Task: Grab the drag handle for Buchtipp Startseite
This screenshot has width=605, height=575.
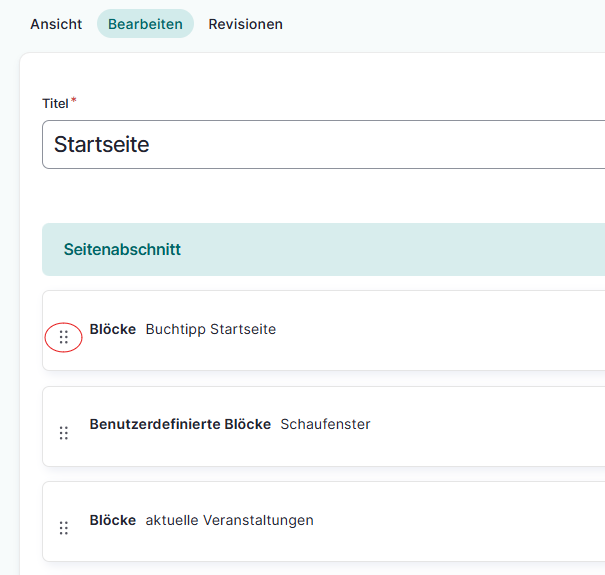Action: (x=64, y=338)
